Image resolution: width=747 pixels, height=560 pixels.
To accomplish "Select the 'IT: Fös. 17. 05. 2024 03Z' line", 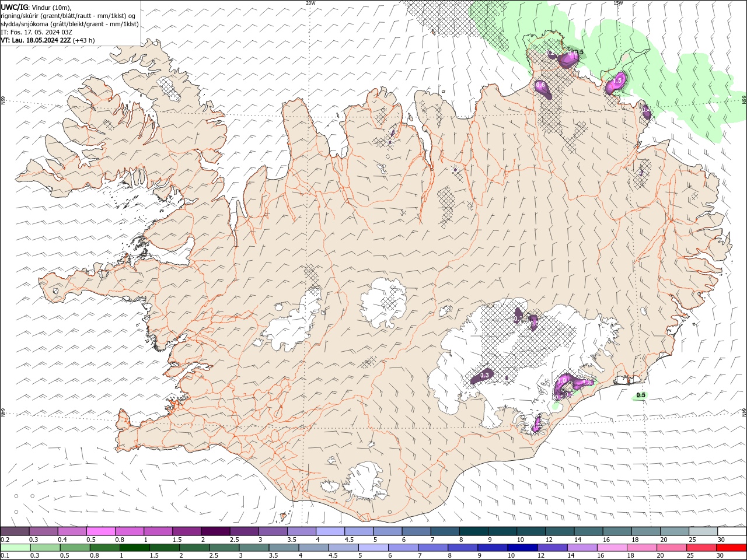I will point(36,32).
